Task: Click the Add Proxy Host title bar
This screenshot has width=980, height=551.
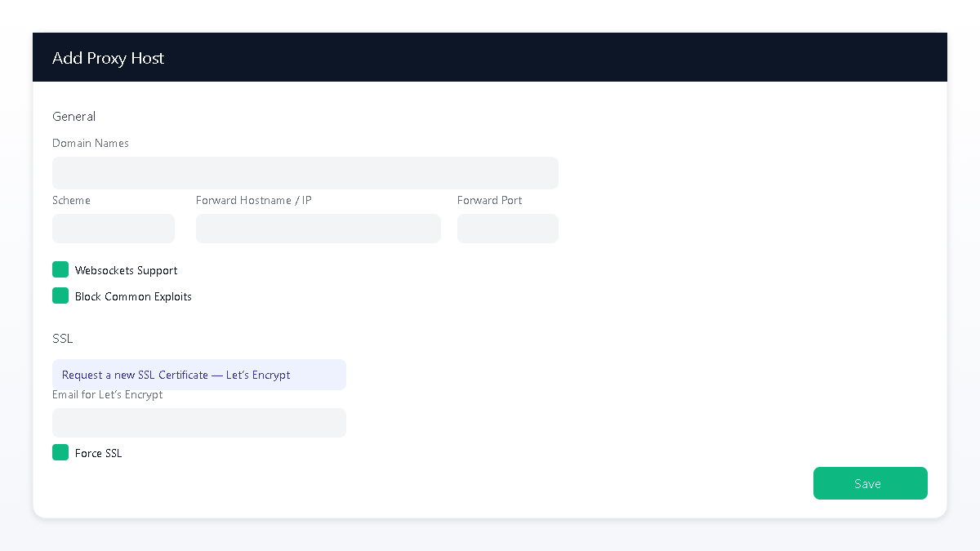Action: 108,57
